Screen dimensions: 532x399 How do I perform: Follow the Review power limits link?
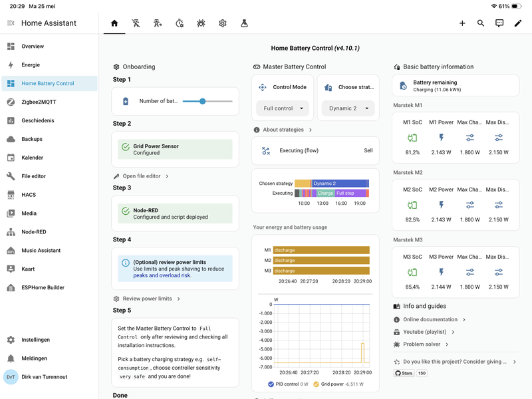click(146, 299)
